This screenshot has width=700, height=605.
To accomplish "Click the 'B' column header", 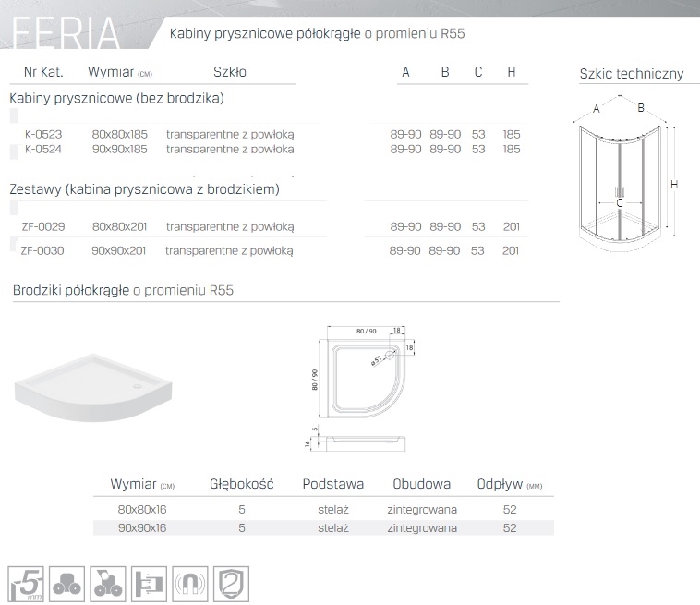I will click(x=445, y=72).
